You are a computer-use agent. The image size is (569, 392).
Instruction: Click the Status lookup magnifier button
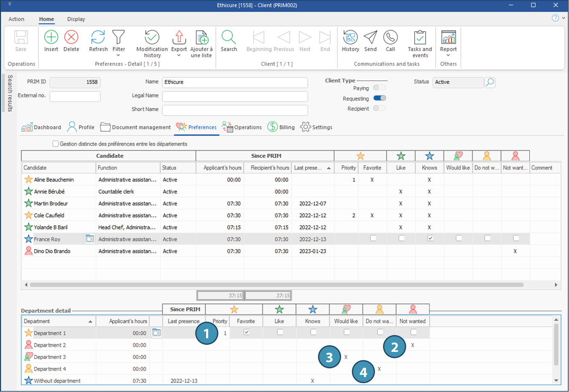click(x=490, y=82)
